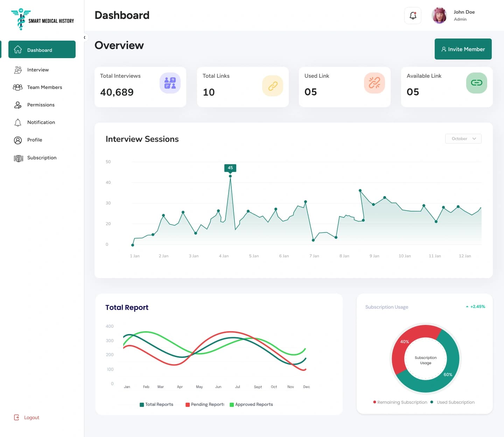Click the John Doe name label
504x437 pixels.
coord(464,12)
